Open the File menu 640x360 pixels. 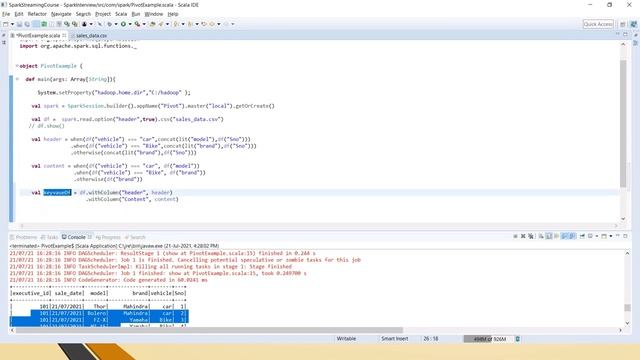click(6, 14)
